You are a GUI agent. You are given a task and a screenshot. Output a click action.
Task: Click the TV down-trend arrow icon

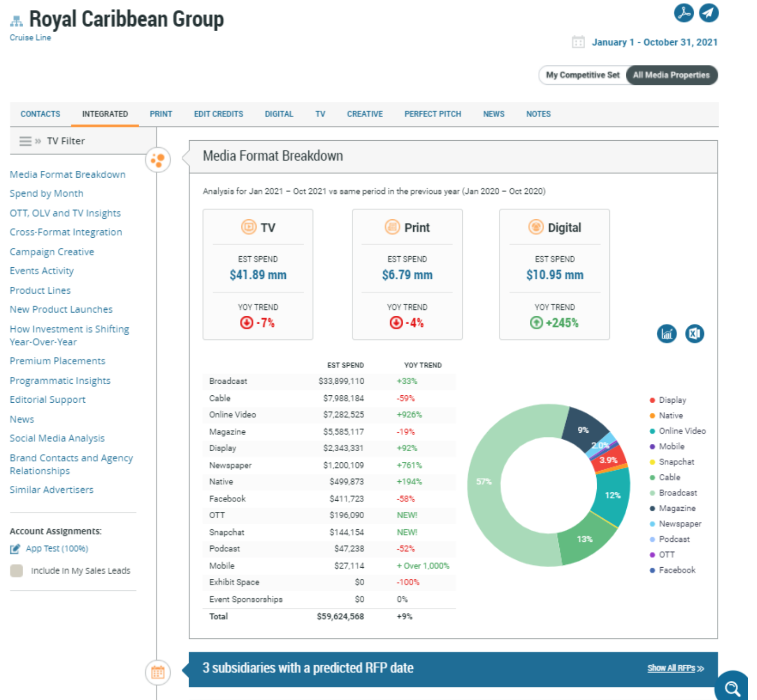[246, 323]
